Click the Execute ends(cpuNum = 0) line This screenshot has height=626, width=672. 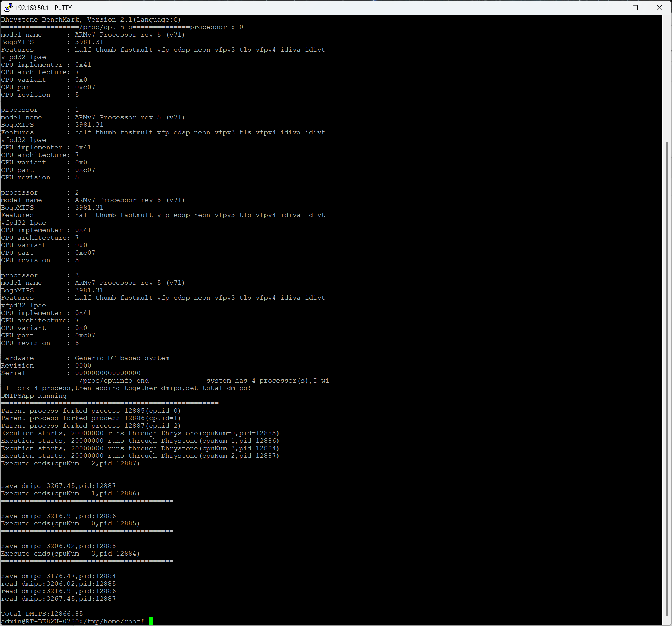[x=70, y=523]
